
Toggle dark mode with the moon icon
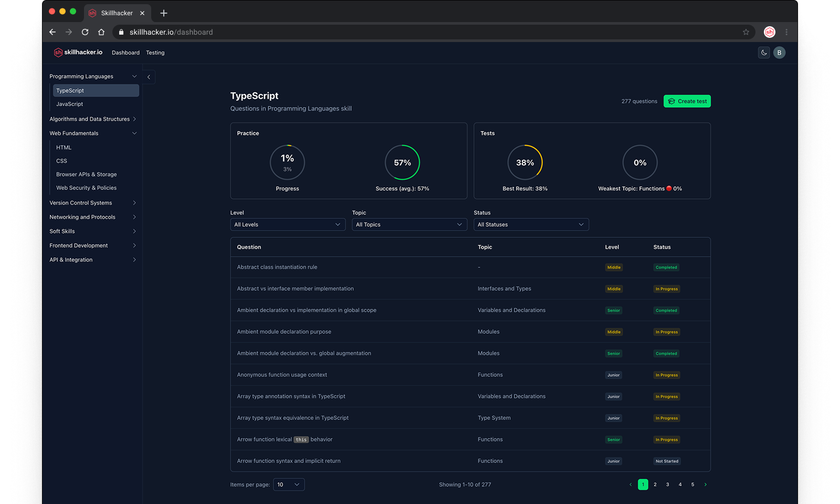(764, 52)
